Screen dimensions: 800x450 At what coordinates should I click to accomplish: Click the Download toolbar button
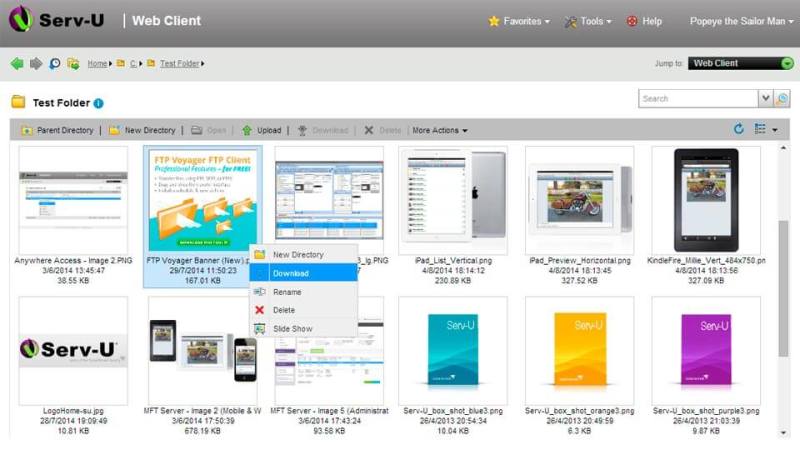pos(323,131)
